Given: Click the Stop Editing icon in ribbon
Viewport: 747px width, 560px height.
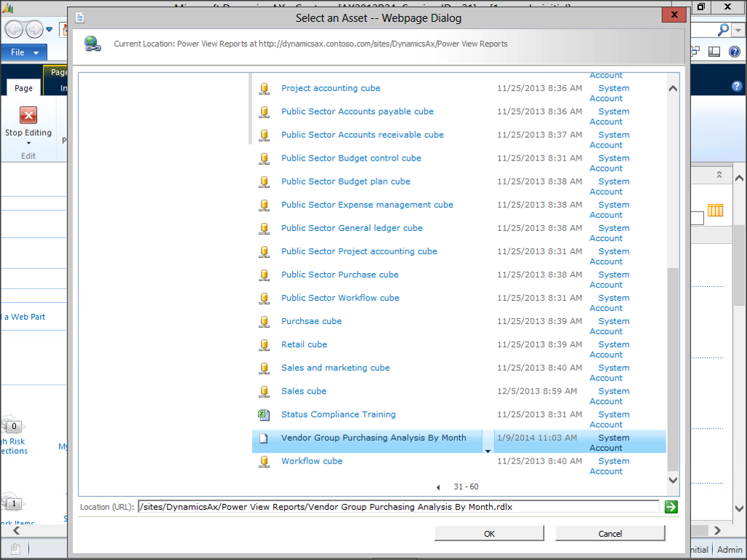Looking at the screenshot, I should (28, 115).
